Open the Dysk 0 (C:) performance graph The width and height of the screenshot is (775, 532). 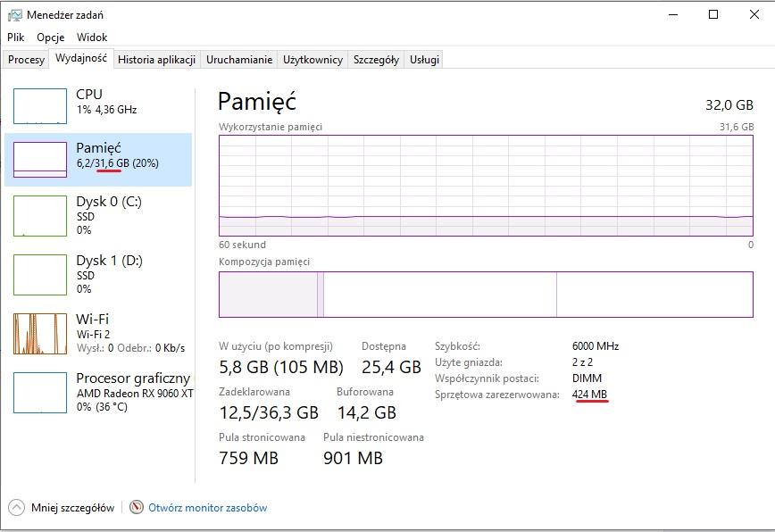pyautogui.click(x=40, y=215)
